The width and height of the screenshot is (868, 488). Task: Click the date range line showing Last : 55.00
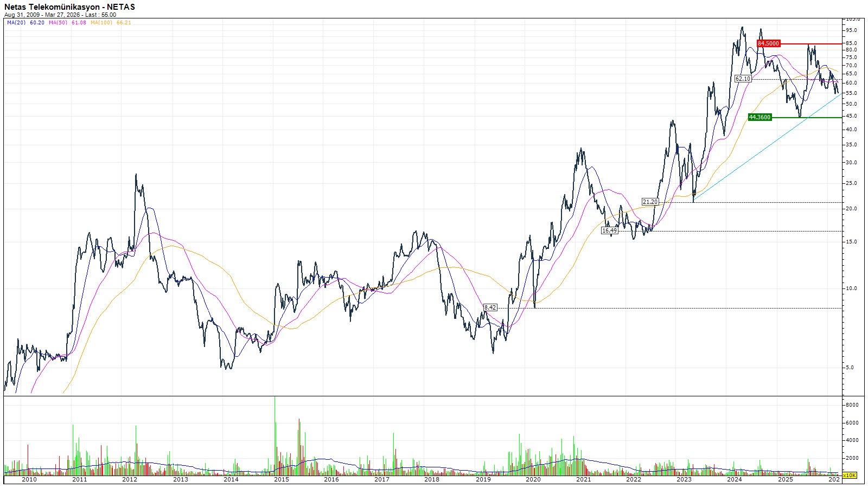click(x=60, y=15)
